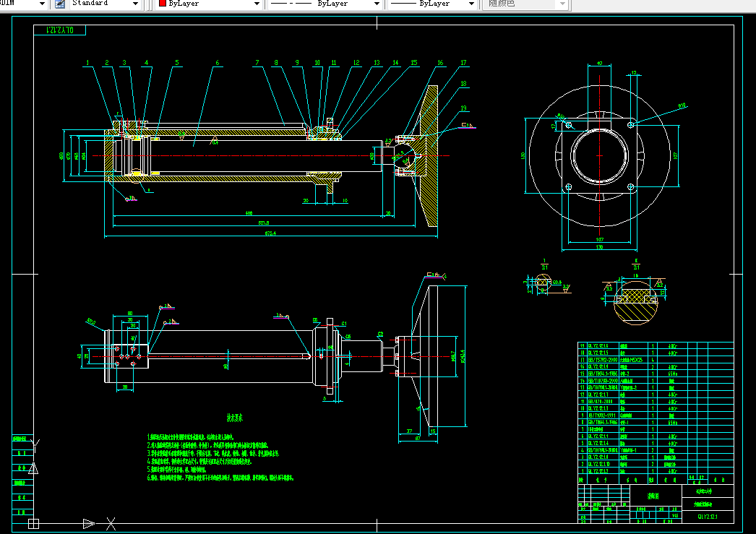Select the cross-hatched seal detail view
756x534 pixels.
(x=636, y=296)
